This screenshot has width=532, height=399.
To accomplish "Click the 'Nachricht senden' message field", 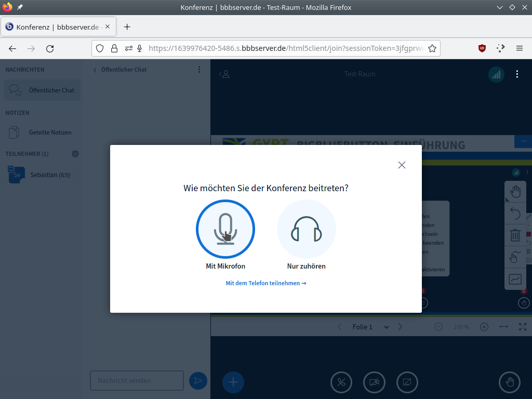I will [x=137, y=380].
